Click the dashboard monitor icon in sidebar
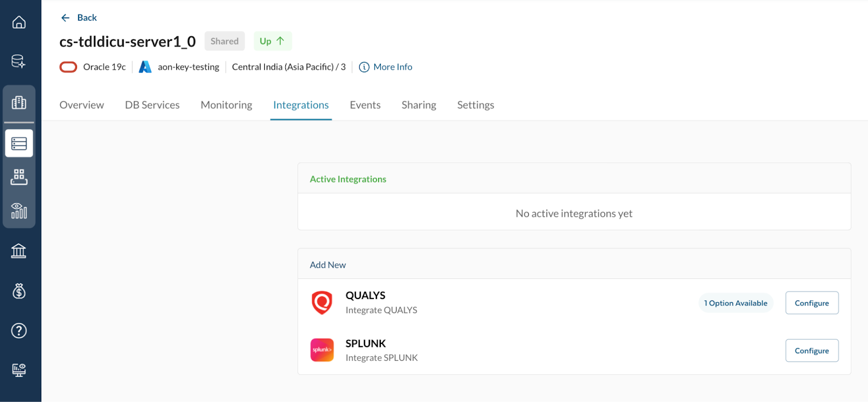868x402 pixels. coord(19,370)
